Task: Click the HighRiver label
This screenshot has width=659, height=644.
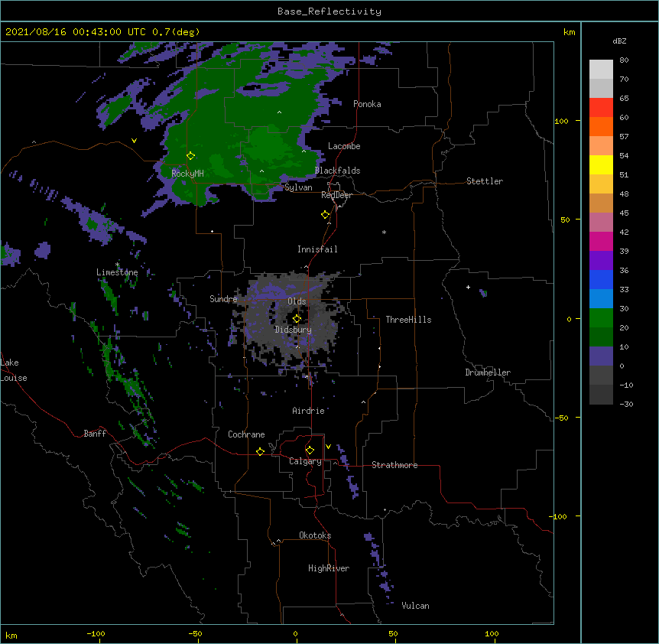Action: (329, 568)
